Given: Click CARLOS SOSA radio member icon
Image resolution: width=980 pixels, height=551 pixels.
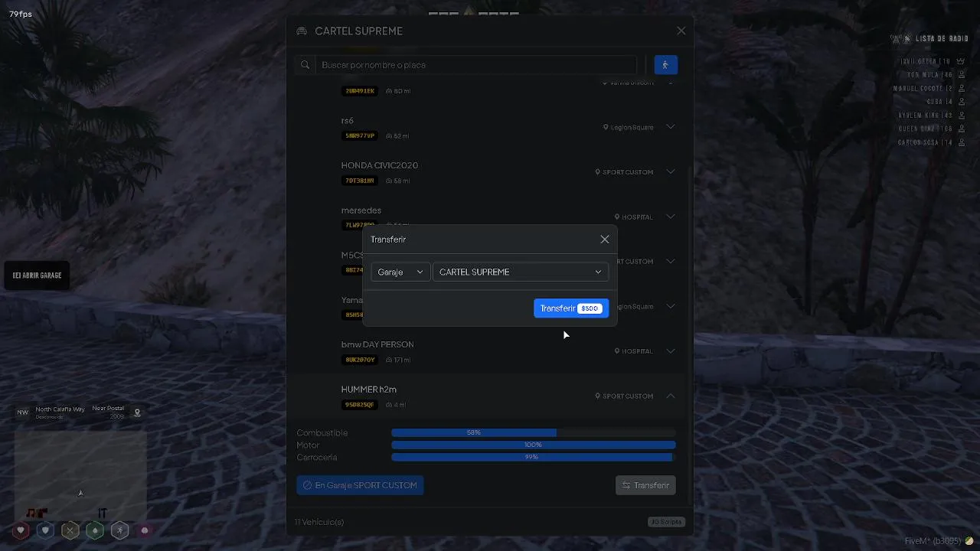Looking at the screenshot, I should [x=962, y=143].
